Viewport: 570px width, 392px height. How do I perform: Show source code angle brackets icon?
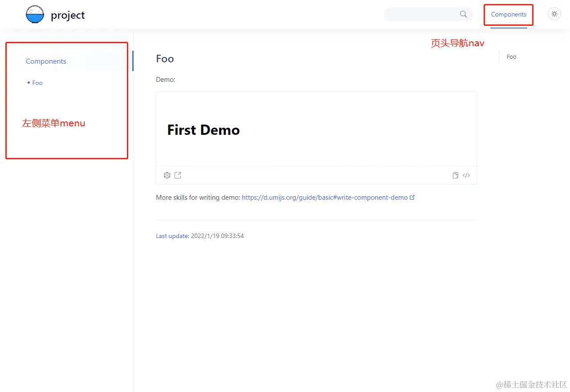(x=466, y=175)
